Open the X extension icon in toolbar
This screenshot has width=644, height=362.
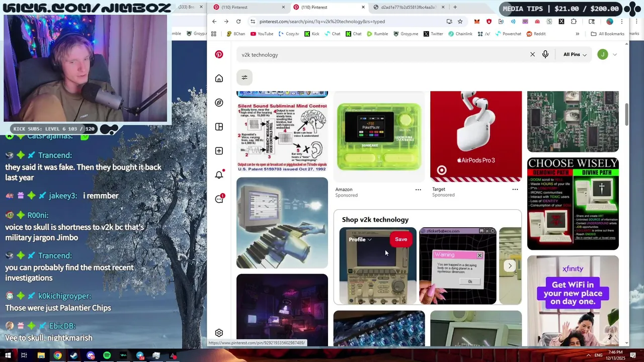tap(561, 21)
